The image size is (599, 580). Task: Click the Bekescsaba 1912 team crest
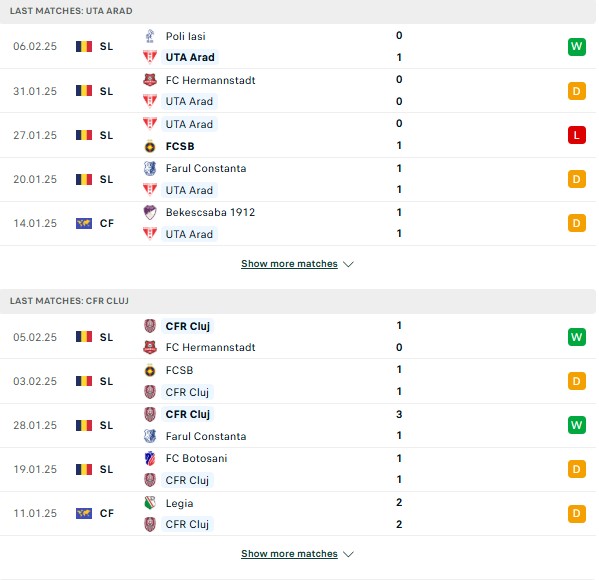pyautogui.click(x=150, y=212)
